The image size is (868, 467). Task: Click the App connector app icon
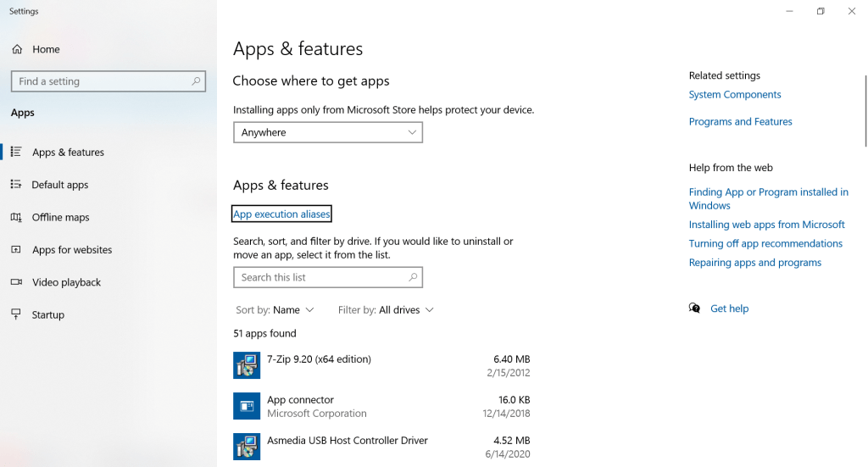point(247,406)
